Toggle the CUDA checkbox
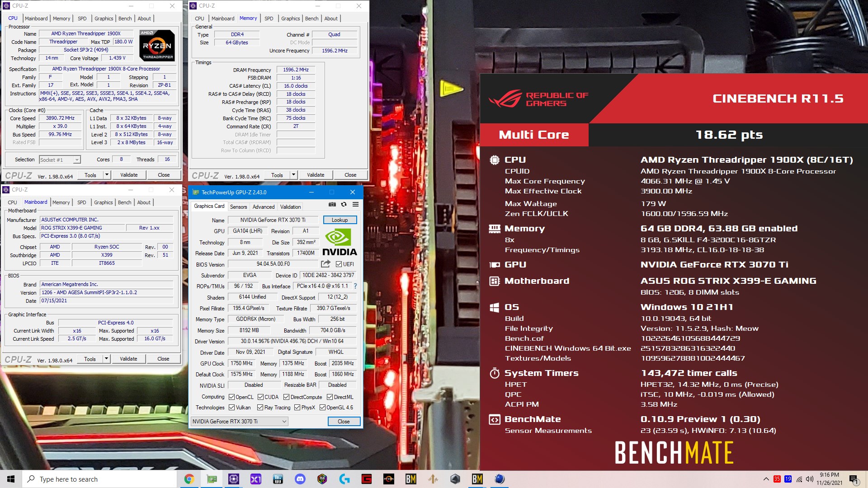This screenshot has height=488, width=868. (261, 397)
